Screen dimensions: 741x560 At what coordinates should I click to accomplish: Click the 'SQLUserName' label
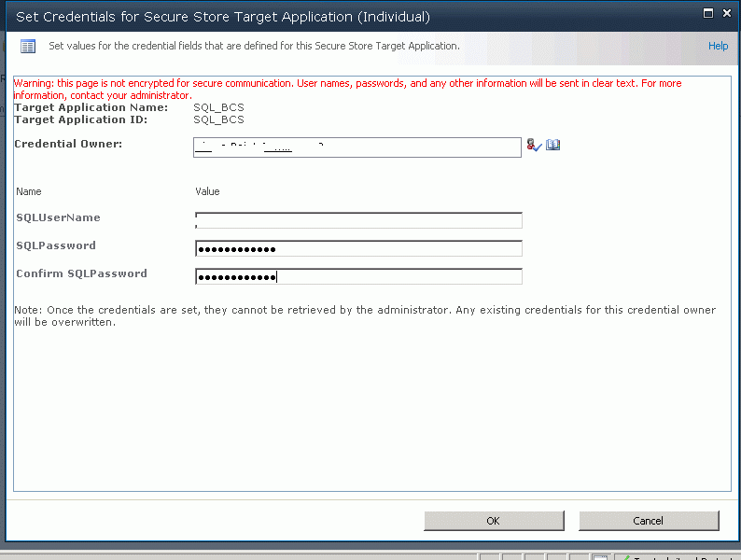tap(58, 217)
